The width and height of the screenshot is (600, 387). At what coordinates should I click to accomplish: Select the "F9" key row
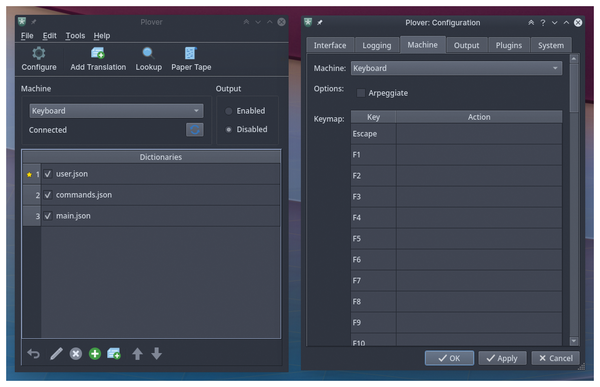point(457,322)
